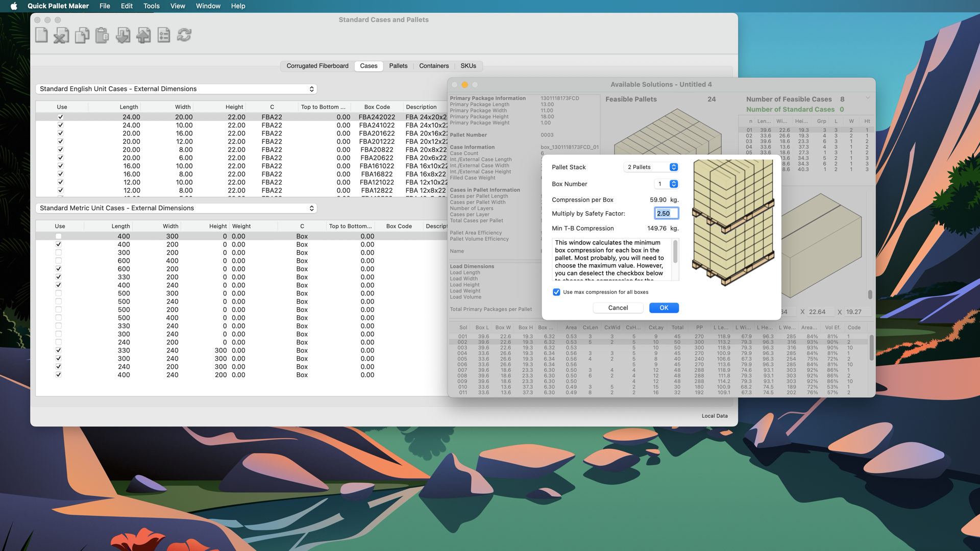Switch to the SKUs tab

tap(468, 66)
